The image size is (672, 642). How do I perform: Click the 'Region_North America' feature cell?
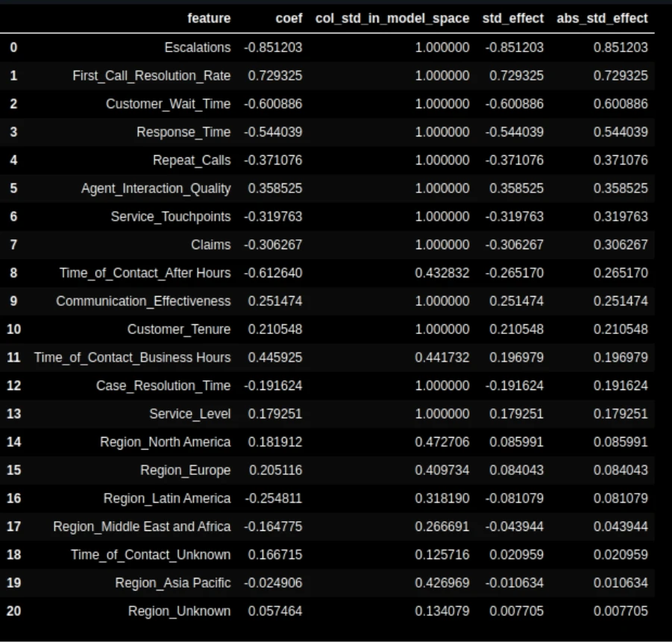click(165, 442)
